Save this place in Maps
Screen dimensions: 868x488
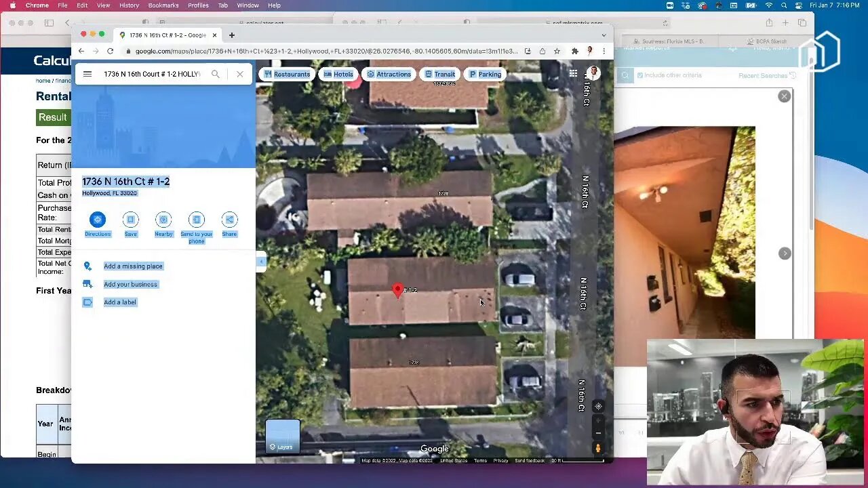tap(130, 224)
